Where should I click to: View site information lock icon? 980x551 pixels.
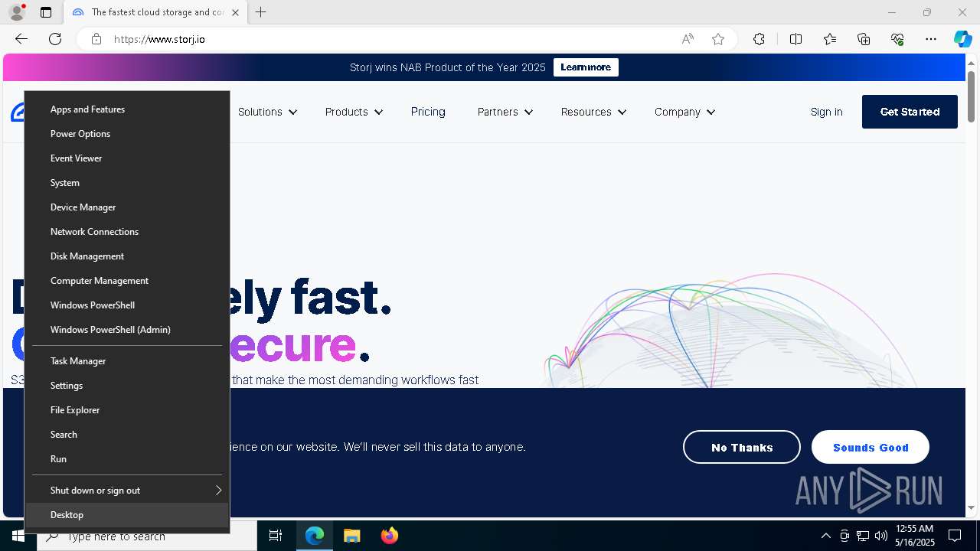tap(96, 39)
